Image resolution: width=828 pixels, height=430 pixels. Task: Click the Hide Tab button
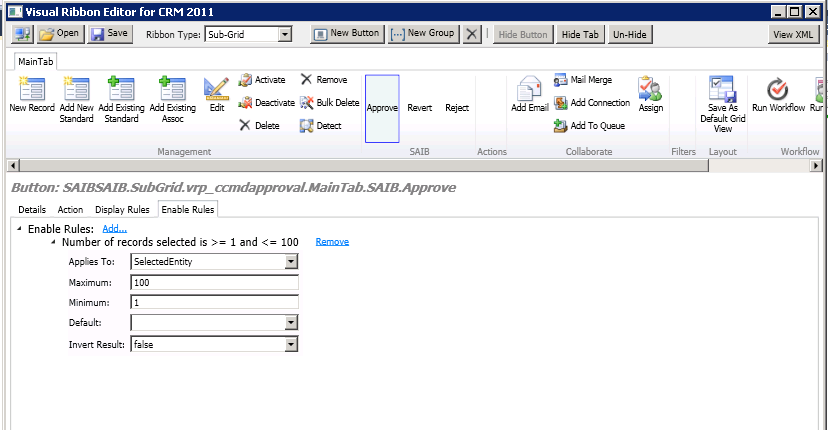[x=580, y=34]
